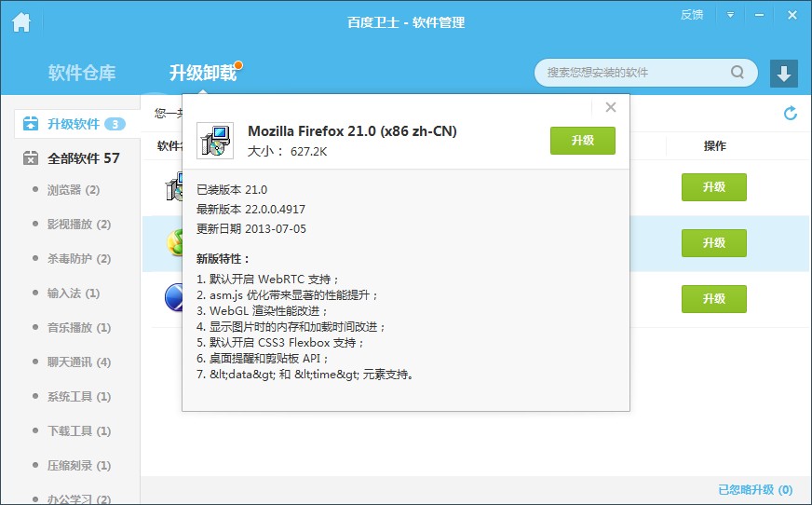Screen dimensions: 812x505
Task: Refresh the upgrade list with the refresh icon
Action: (x=791, y=113)
